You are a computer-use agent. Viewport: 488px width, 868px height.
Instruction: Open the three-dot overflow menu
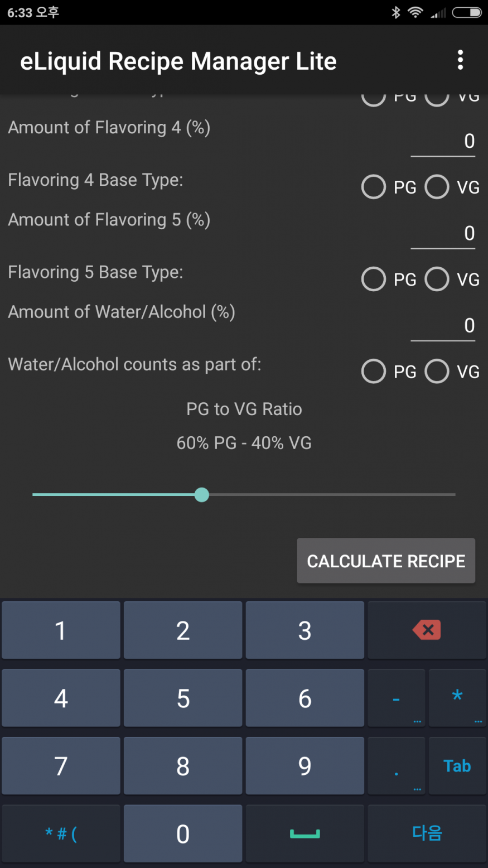coord(460,60)
